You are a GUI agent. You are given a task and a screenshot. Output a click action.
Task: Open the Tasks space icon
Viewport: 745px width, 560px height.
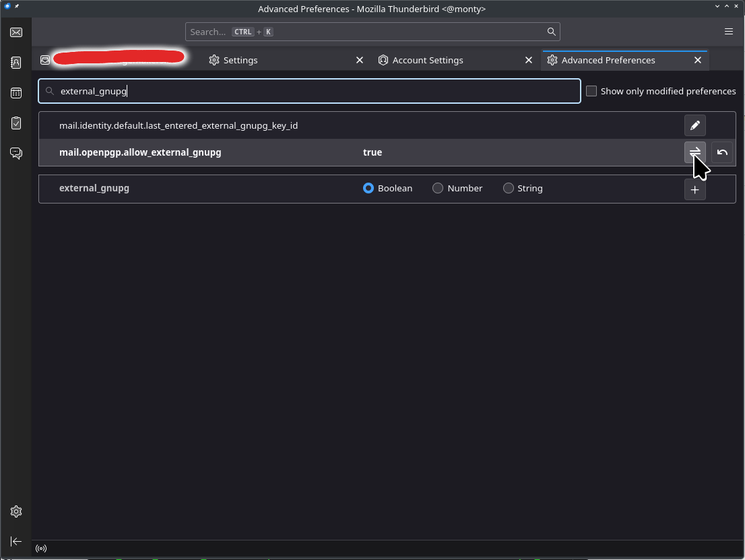coord(16,123)
